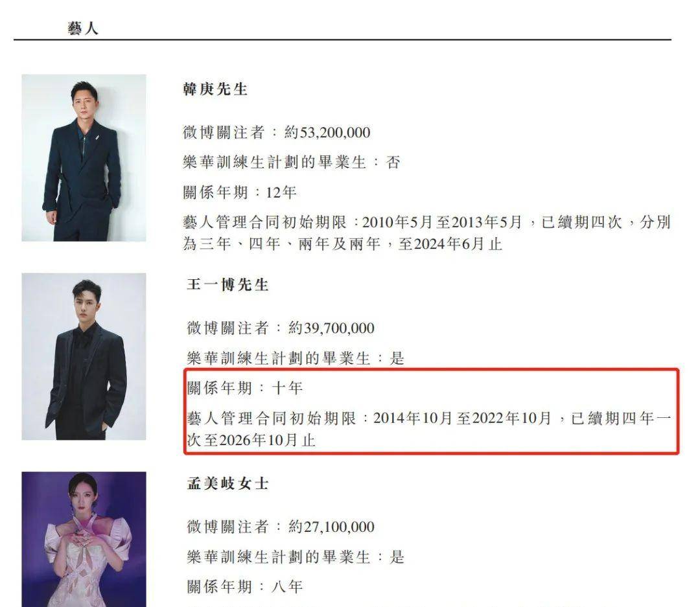Screen dimensions: 700x607
Task: Open 王一博先生's portrait photo
Action: 84,356
